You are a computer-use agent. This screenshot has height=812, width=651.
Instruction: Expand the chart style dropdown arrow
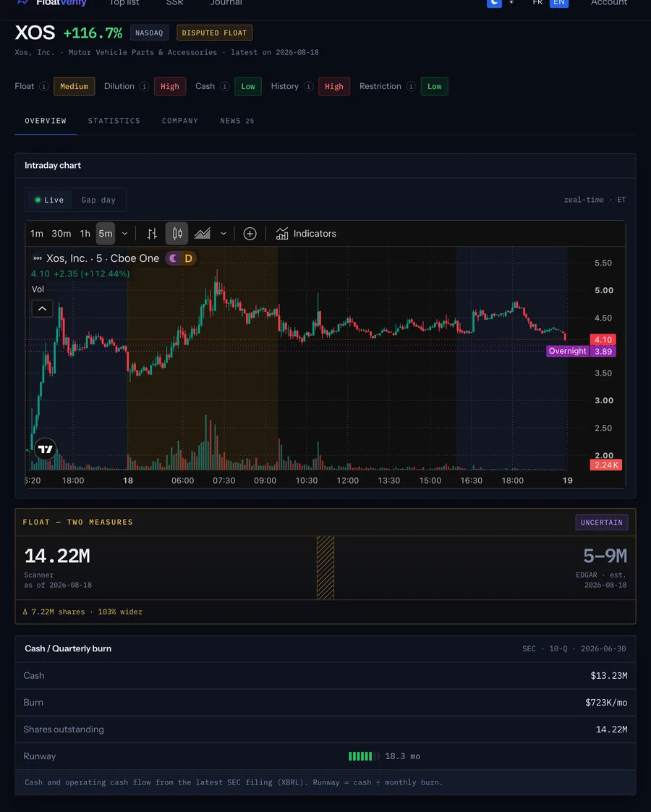pyautogui.click(x=224, y=234)
